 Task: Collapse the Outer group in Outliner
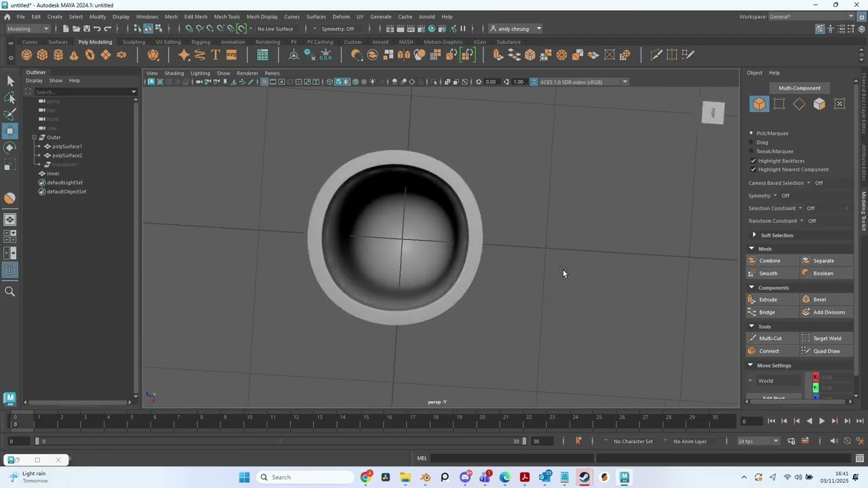[34, 138]
